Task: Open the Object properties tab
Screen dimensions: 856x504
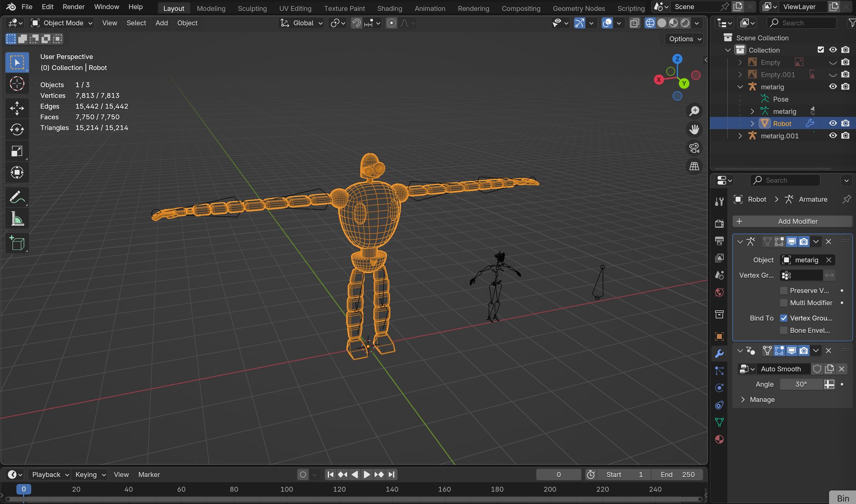Action: point(719,336)
